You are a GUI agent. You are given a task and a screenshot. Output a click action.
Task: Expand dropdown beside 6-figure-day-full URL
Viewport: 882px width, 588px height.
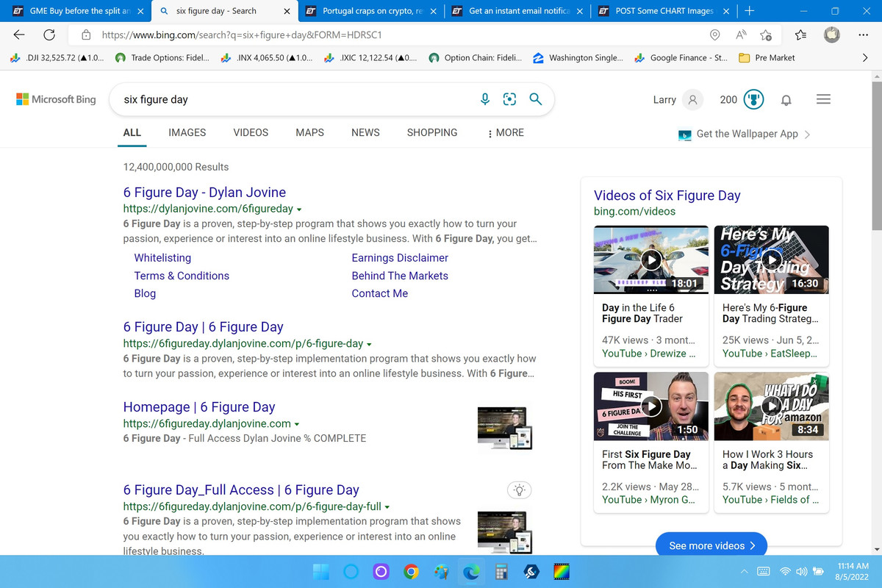pos(387,507)
